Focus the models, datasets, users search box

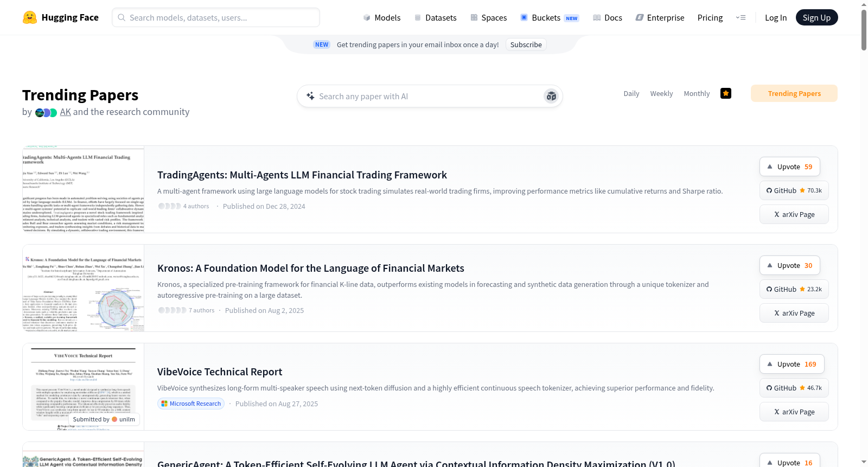point(216,17)
